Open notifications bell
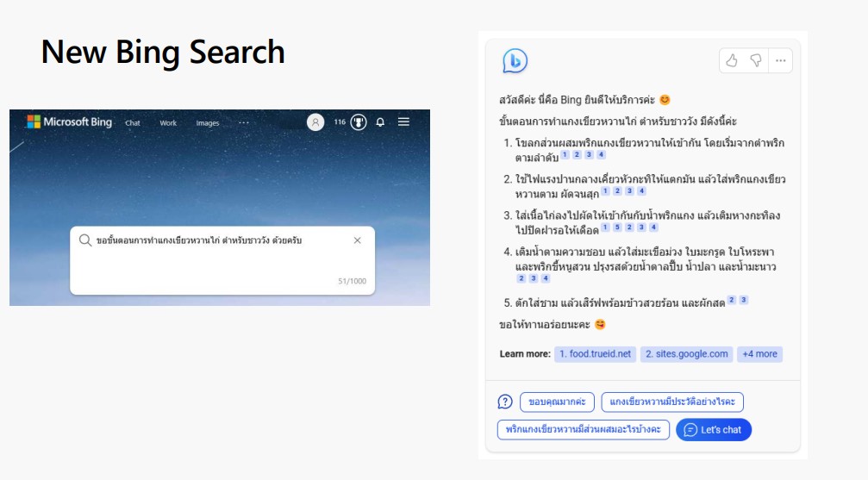 380,122
